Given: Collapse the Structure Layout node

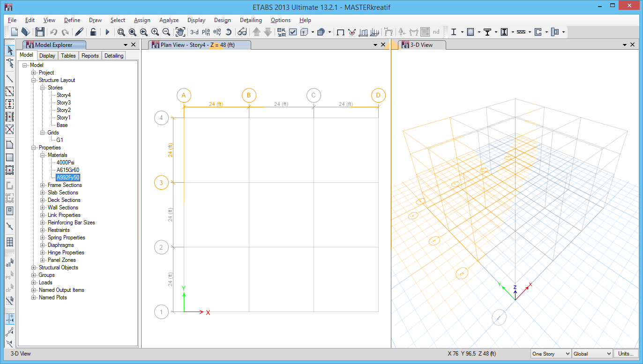Looking at the screenshot, I should click(x=34, y=80).
